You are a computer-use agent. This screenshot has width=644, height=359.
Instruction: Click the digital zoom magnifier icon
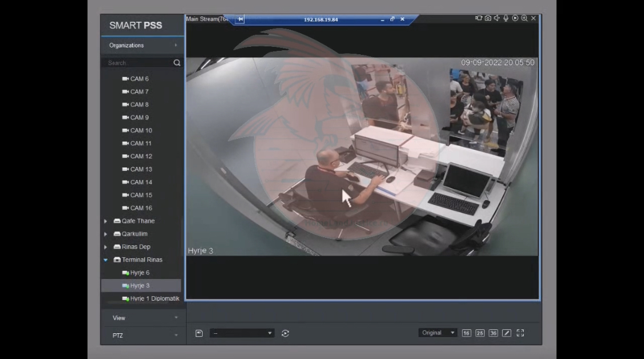point(524,19)
